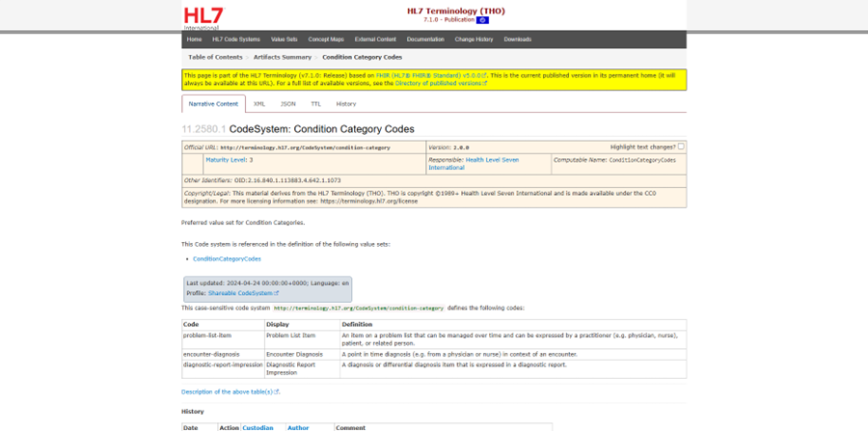
Task: Click Condition Category Codes breadcrumb
Action: pyautogui.click(x=362, y=57)
